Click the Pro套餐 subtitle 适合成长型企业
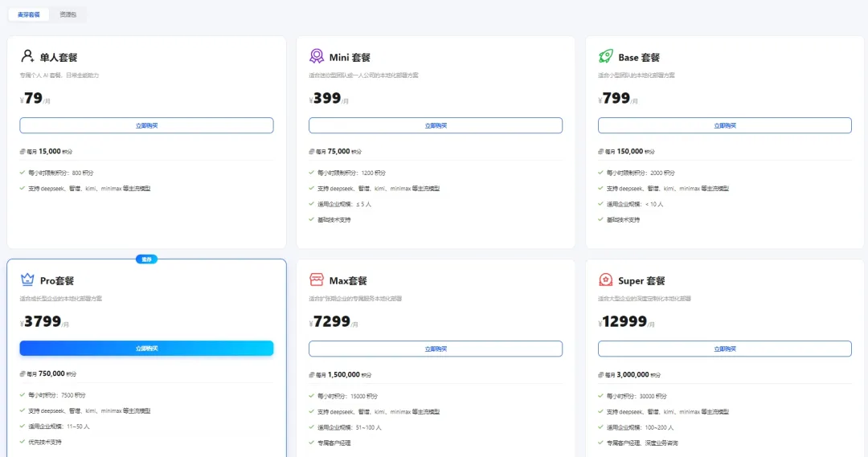 tap(61, 299)
